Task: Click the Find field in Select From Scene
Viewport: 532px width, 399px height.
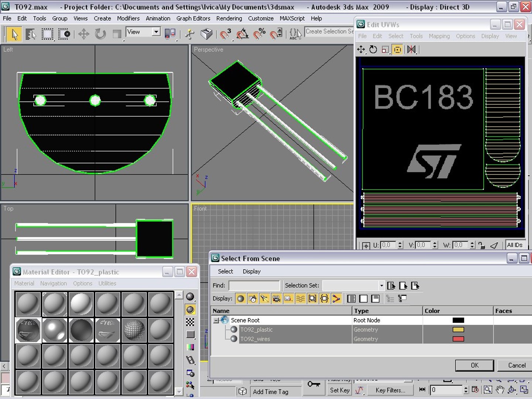Action: click(x=254, y=286)
